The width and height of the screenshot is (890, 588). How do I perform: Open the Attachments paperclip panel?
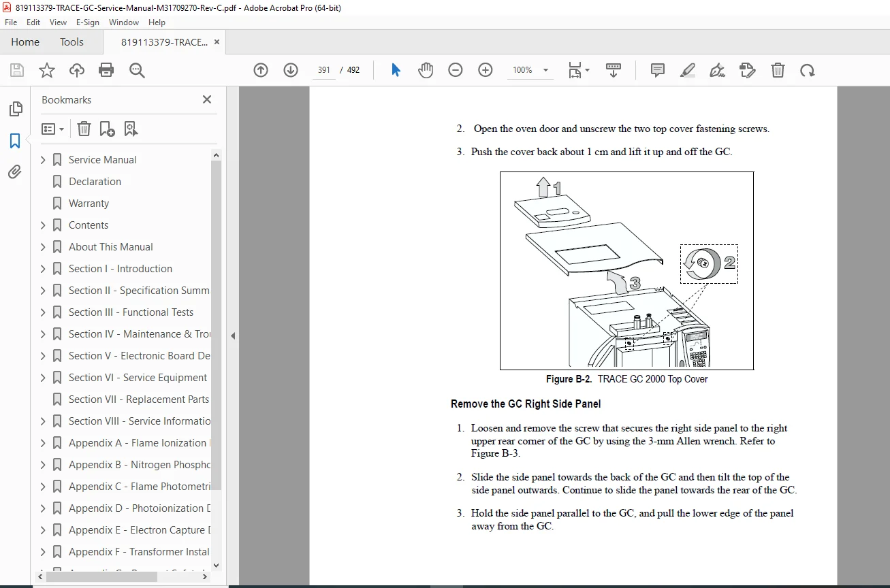15,172
